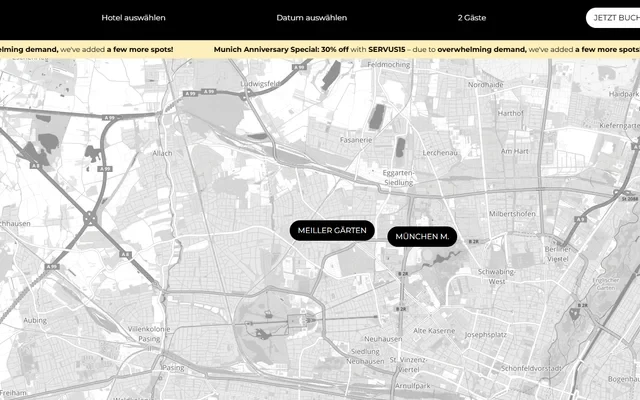
Task: Click the Fasanerie label on map
Action: [x=356, y=140]
